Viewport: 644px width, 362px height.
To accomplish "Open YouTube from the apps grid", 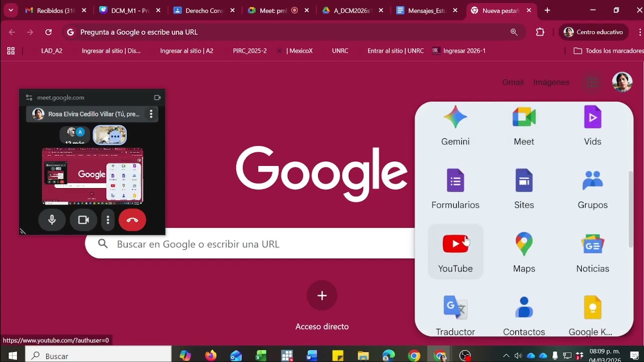I will (x=455, y=251).
